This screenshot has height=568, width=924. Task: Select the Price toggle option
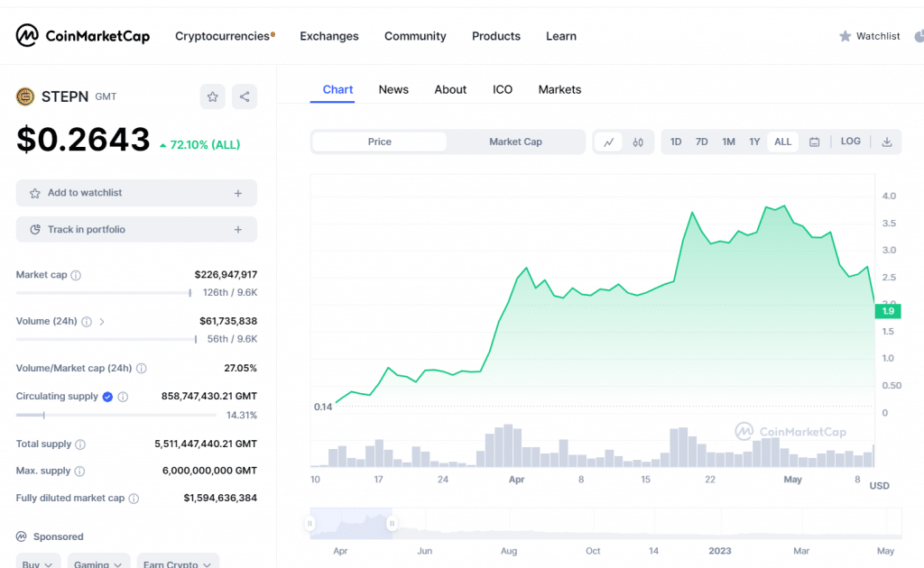[x=380, y=142]
